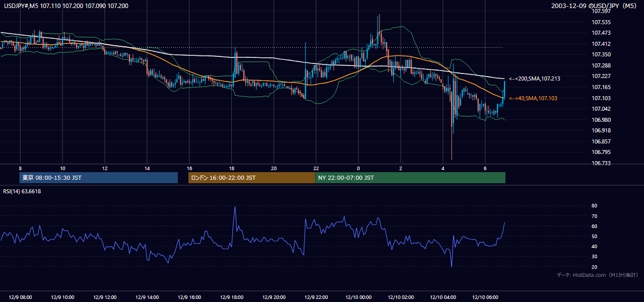This screenshot has width=644, height=302.
Task: Click the 12/9 22:00 time label
Action: [x=316, y=297]
